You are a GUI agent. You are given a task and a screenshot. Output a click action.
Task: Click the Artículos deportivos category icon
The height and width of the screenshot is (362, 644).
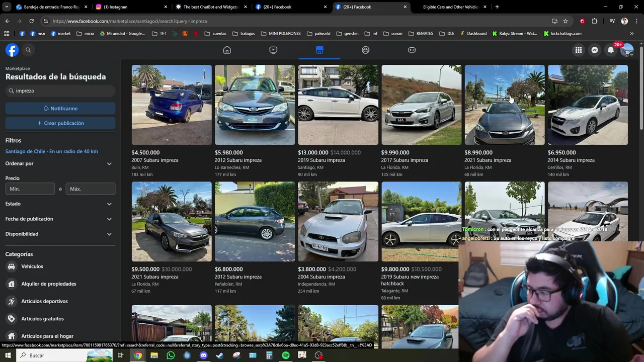[x=11, y=301]
